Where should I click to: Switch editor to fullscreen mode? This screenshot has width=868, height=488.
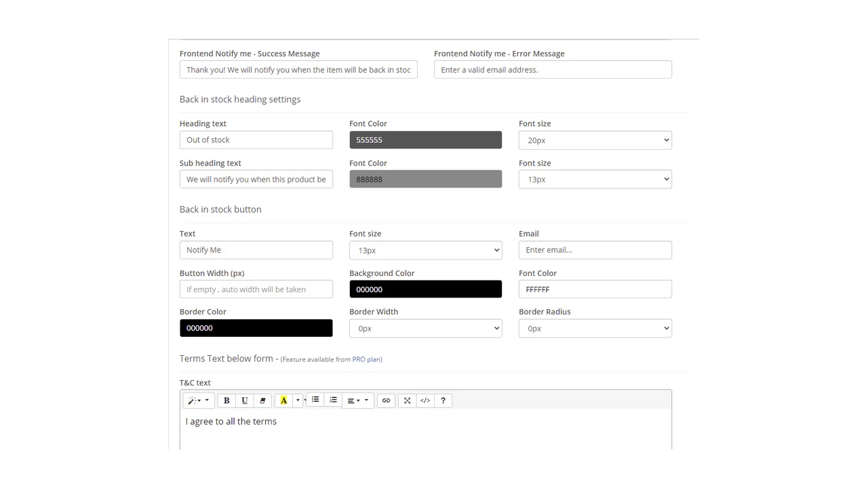[x=407, y=401]
